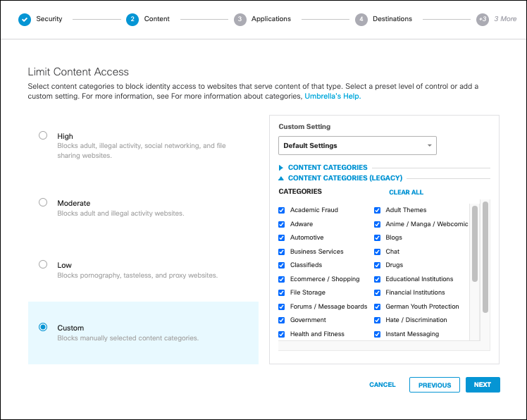Screen dimensions: 527x420
Task: Click the step 4 Destinations circle icon
Action: coord(361,20)
